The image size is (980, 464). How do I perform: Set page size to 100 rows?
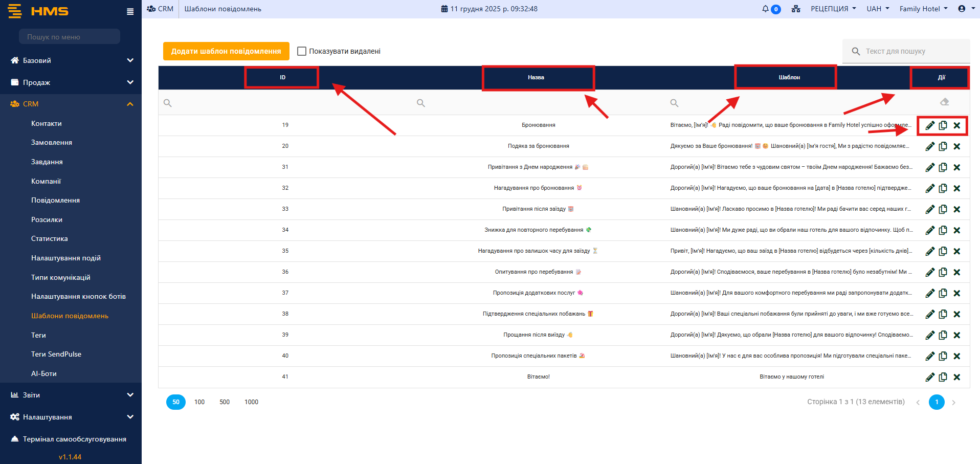[199, 402]
